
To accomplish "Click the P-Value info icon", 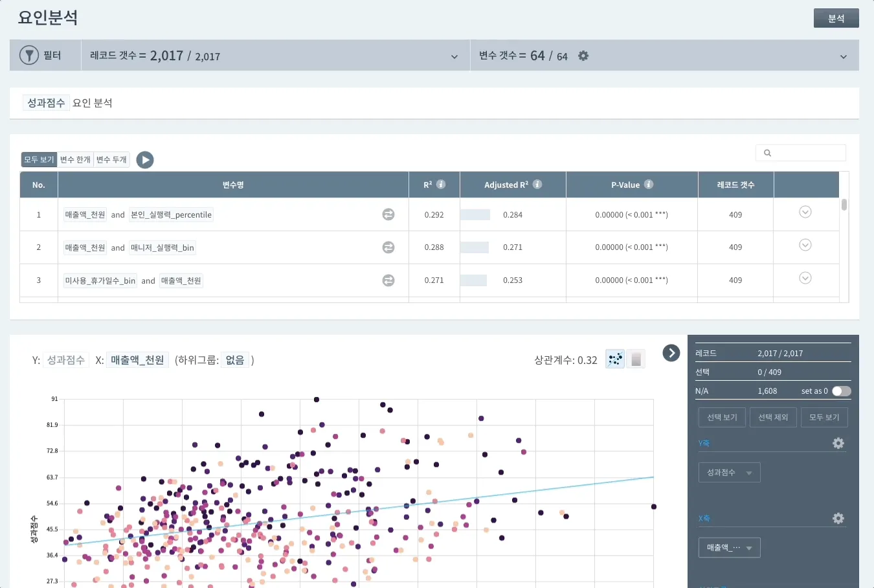I will (649, 185).
